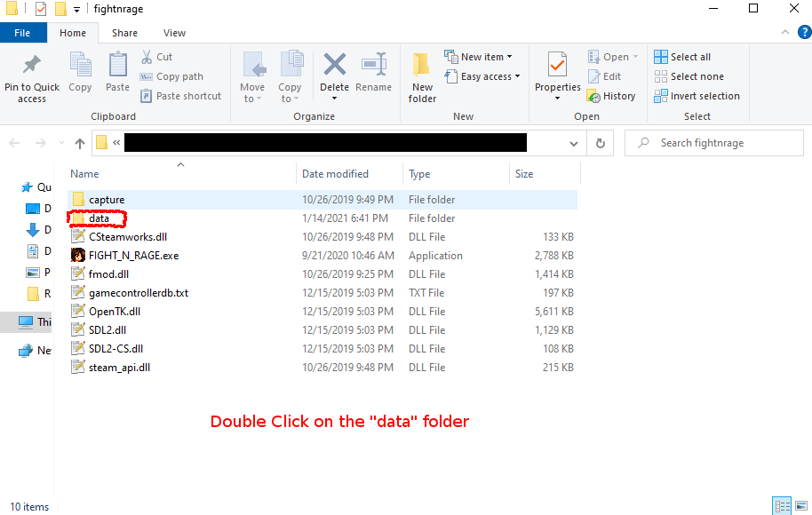This screenshot has height=515, width=812.
Task: Go forward with Forward arrow
Action: coord(40,143)
